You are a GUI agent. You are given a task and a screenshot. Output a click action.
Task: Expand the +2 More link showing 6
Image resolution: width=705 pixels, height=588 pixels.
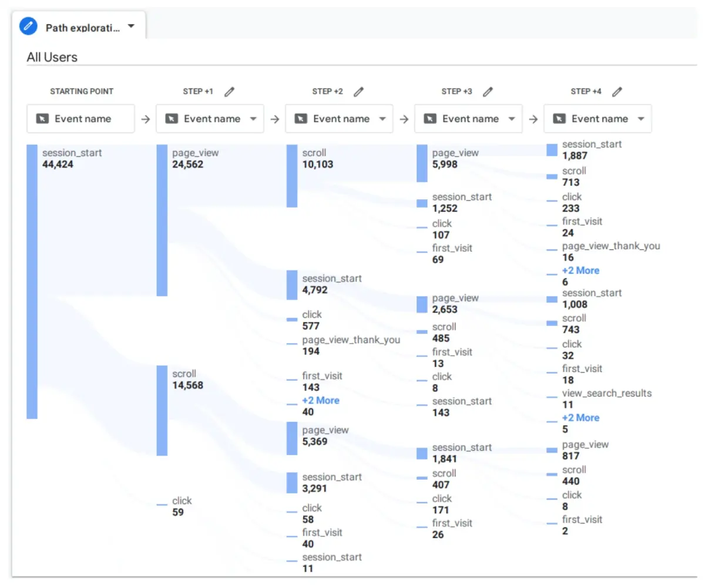click(x=580, y=271)
